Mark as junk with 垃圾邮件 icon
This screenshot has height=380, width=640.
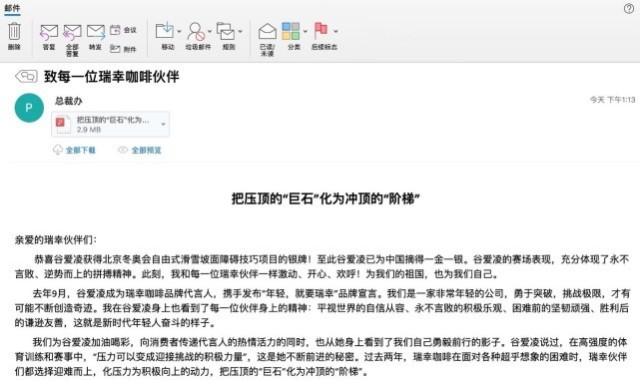tap(196, 31)
